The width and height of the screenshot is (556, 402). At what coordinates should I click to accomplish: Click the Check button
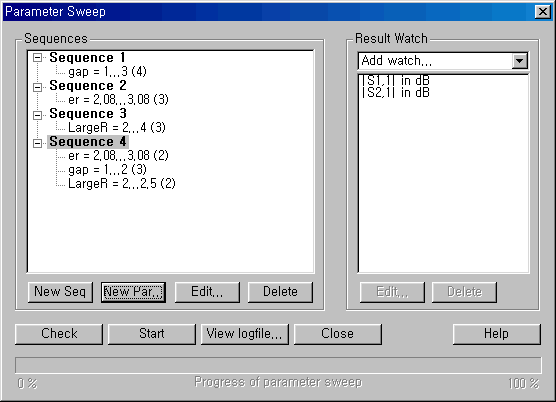[59, 334]
